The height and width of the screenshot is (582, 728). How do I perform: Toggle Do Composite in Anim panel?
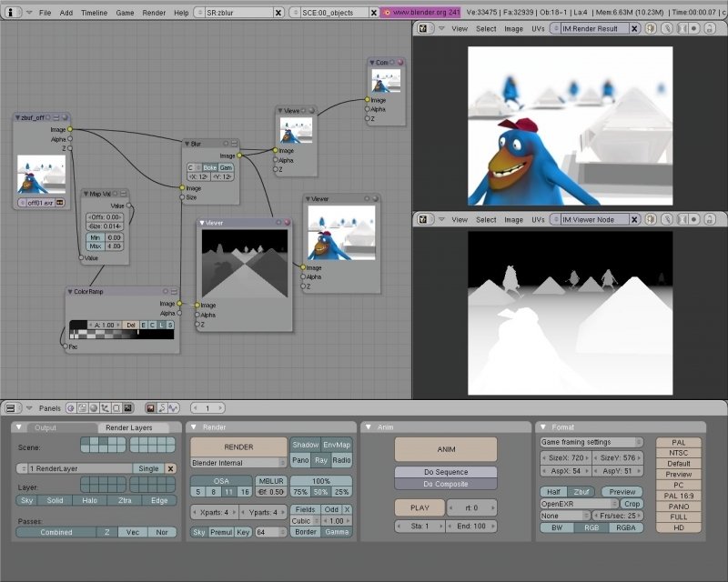446,484
